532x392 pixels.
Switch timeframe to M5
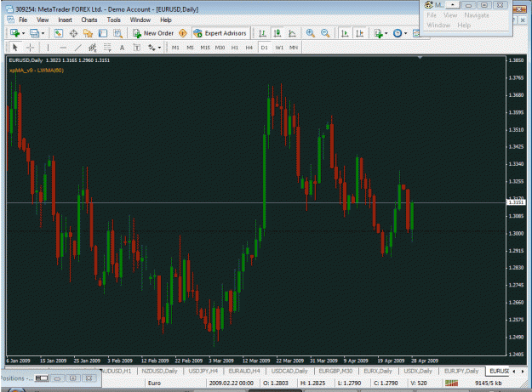click(x=190, y=48)
